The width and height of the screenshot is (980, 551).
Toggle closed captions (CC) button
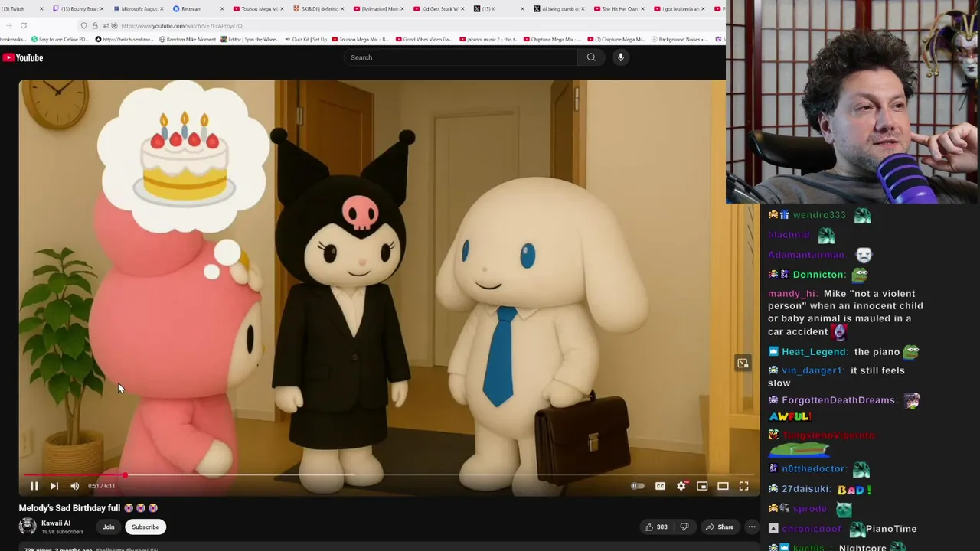click(660, 486)
